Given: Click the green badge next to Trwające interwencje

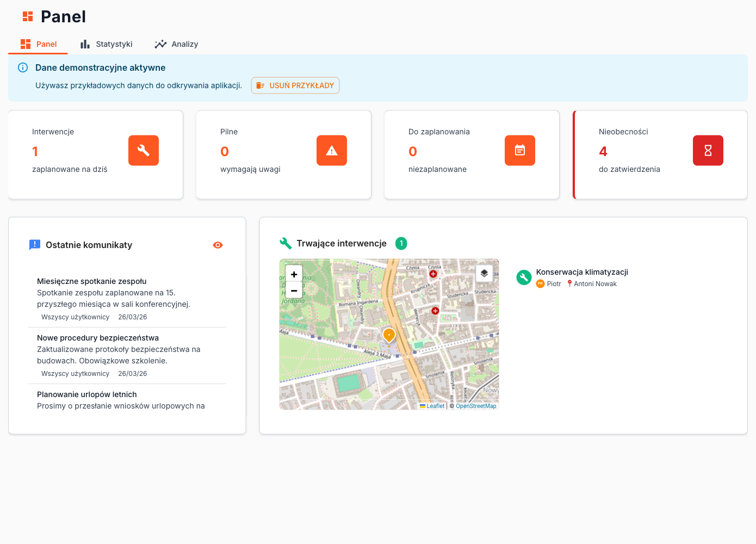Looking at the screenshot, I should click(401, 244).
